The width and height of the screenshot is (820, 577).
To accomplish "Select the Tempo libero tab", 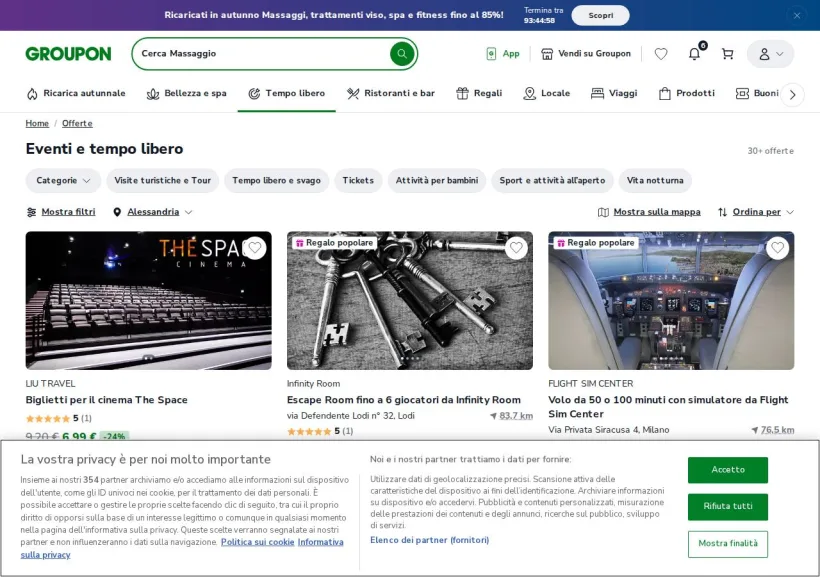I will pyautogui.click(x=287, y=93).
